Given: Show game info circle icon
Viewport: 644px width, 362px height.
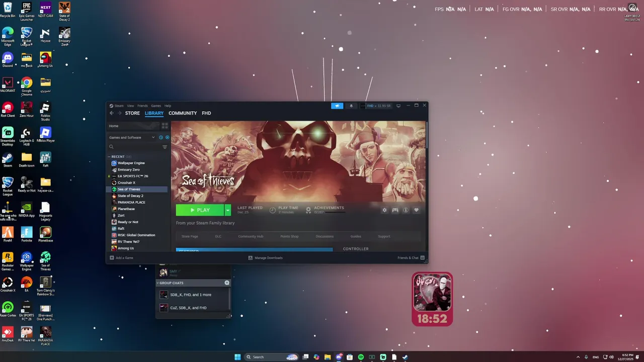Looking at the screenshot, I should click(x=406, y=210).
